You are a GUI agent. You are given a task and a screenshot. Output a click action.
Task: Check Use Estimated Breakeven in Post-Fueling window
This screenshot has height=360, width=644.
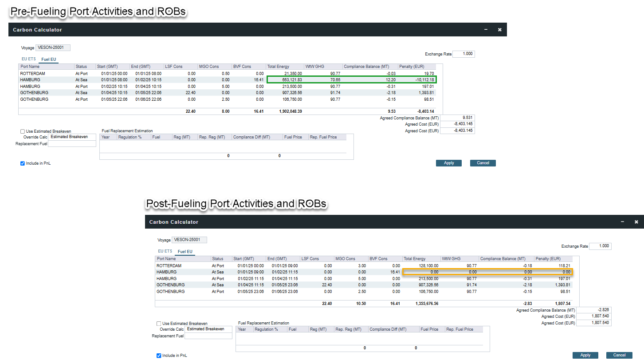159,324
